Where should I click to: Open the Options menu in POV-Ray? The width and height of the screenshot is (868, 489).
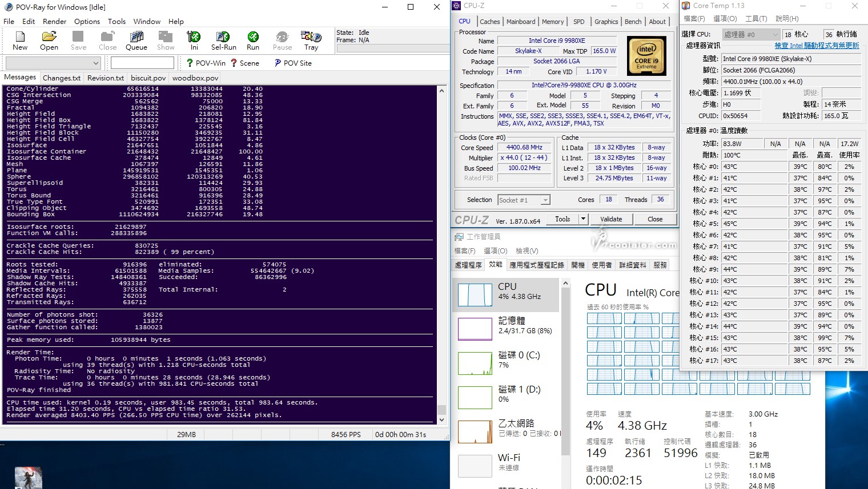point(87,21)
